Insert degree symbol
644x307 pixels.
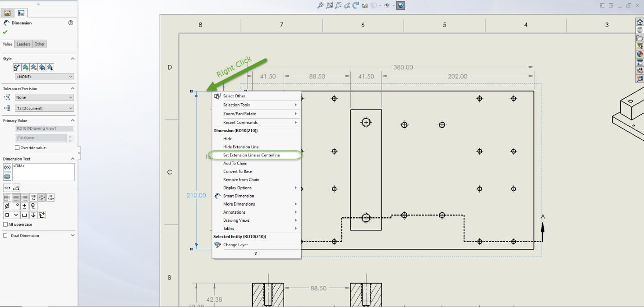point(16,206)
